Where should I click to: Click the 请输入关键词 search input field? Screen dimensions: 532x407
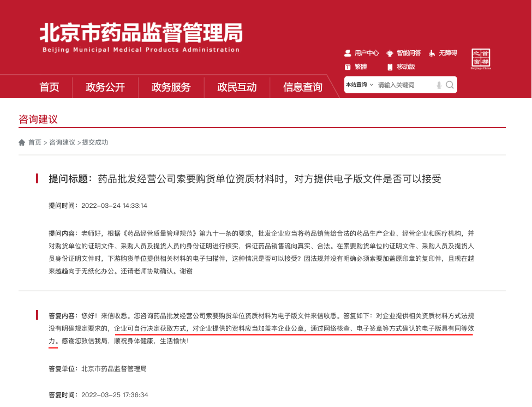398,85
